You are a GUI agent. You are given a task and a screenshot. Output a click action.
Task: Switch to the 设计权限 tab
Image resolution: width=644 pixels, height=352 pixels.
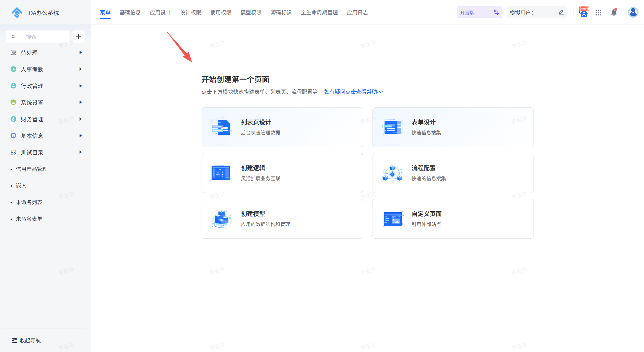point(191,12)
